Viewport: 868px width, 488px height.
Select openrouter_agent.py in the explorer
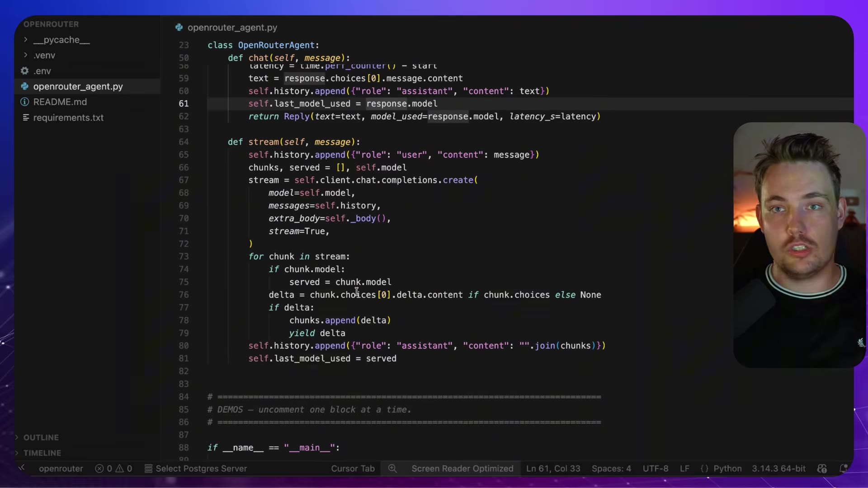78,86
